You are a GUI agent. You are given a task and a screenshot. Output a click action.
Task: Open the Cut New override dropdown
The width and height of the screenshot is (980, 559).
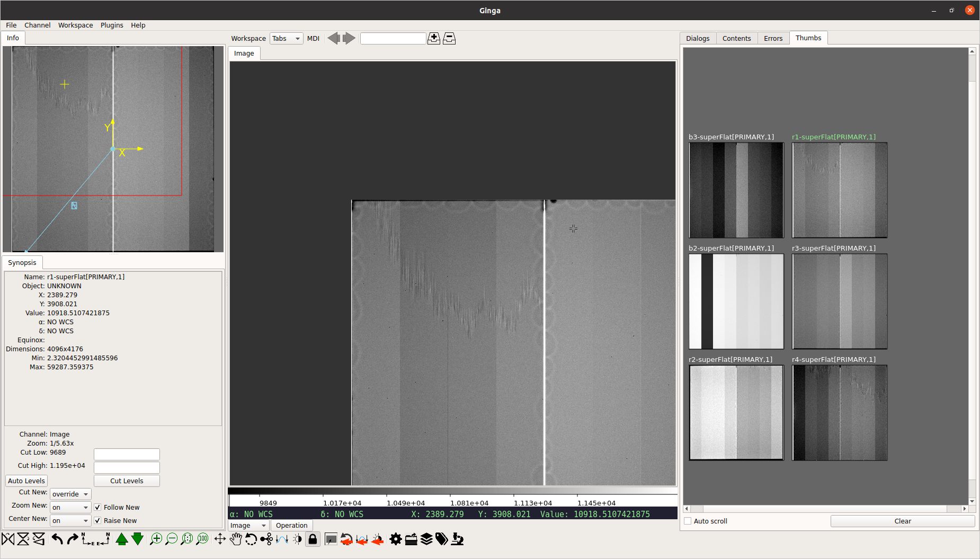(70, 494)
